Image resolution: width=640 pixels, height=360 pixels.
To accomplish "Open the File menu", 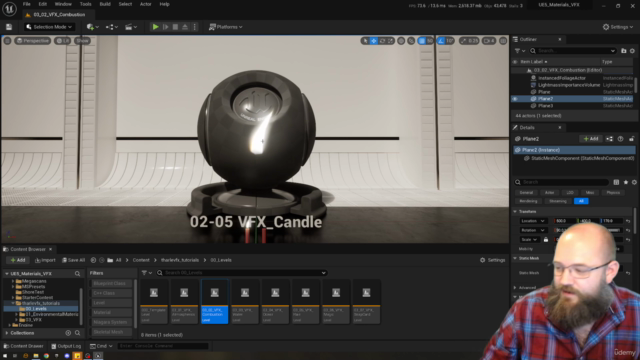I will coord(27,4).
